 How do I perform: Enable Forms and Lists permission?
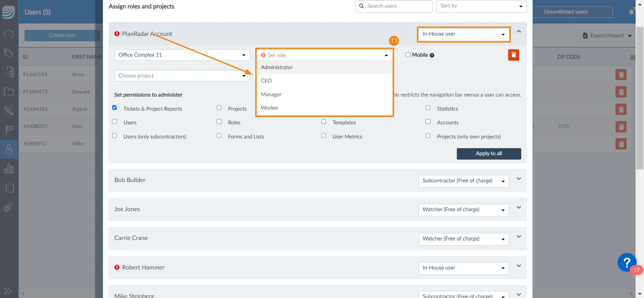[219, 136]
